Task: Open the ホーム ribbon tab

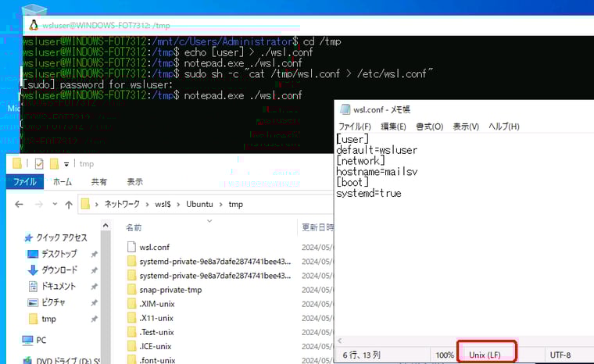Action: (x=63, y=182)
